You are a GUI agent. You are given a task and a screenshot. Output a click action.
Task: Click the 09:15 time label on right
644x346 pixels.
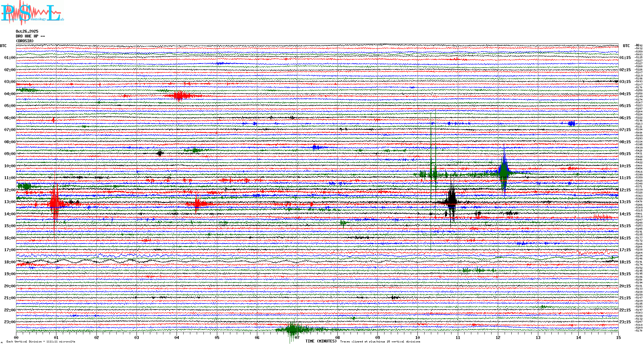625,154
